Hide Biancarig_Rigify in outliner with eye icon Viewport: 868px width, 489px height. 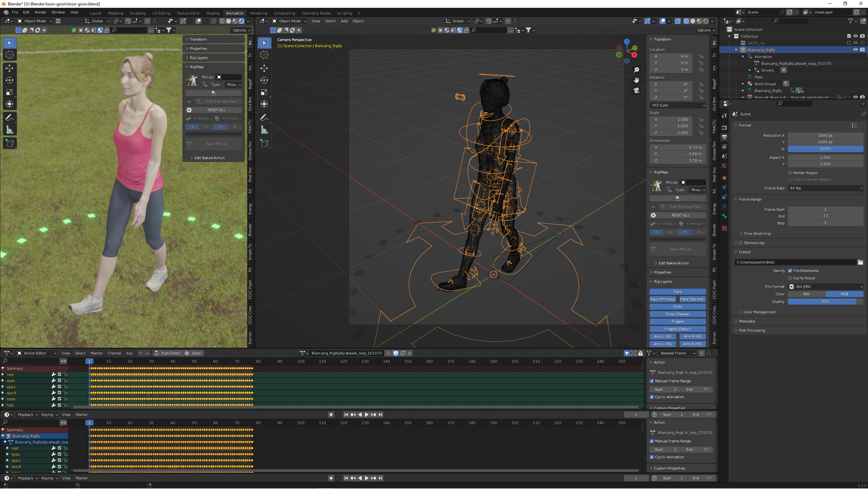(855, 50)
